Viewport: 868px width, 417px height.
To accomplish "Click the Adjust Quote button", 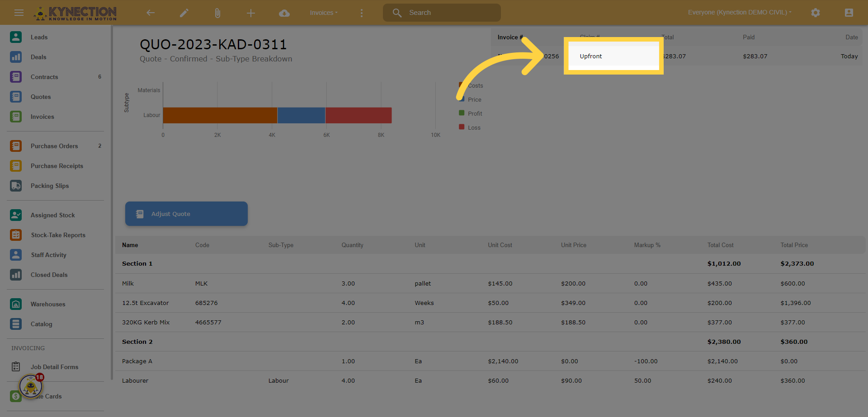I will (x=186, y=214).
